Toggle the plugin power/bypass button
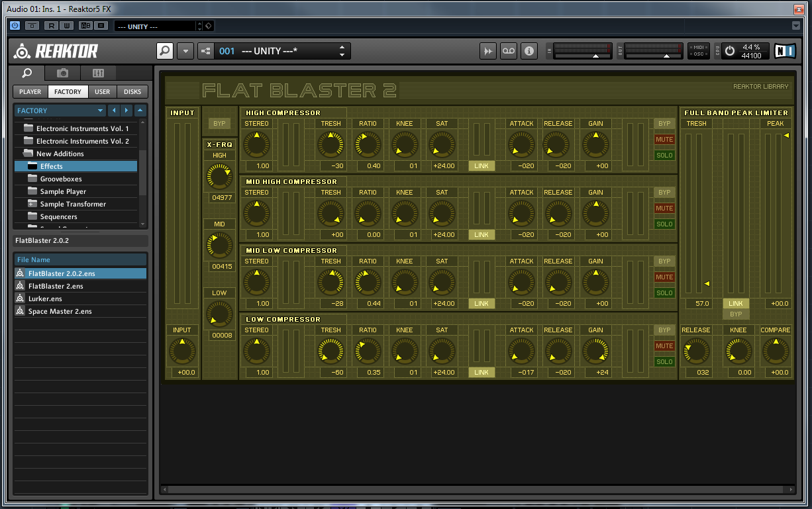 click(15, 26)
